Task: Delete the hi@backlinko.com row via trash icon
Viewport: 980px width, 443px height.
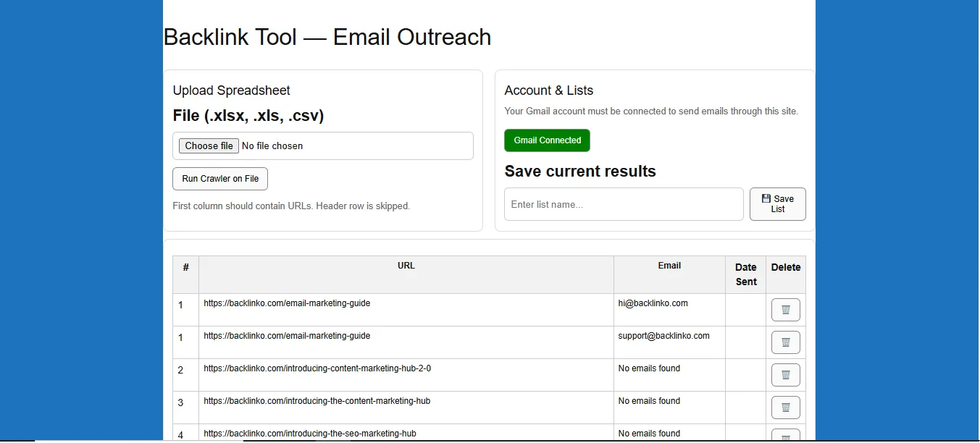Action: 785,310
